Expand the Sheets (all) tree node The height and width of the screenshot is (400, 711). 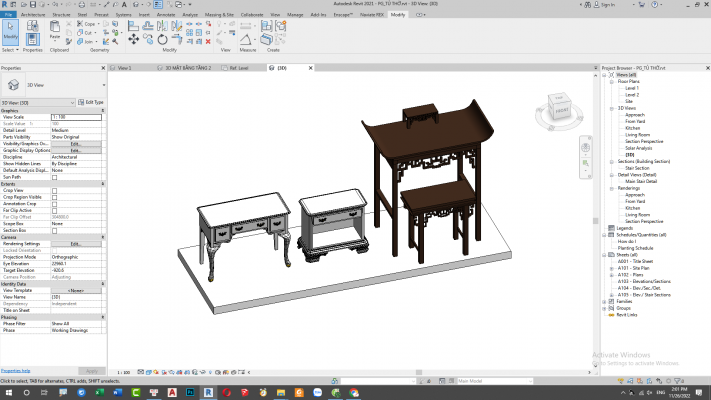[x=606, y=255]
